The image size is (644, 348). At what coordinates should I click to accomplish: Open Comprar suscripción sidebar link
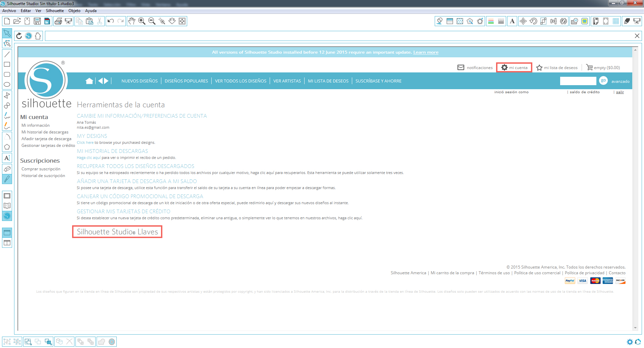coord(41,169)
